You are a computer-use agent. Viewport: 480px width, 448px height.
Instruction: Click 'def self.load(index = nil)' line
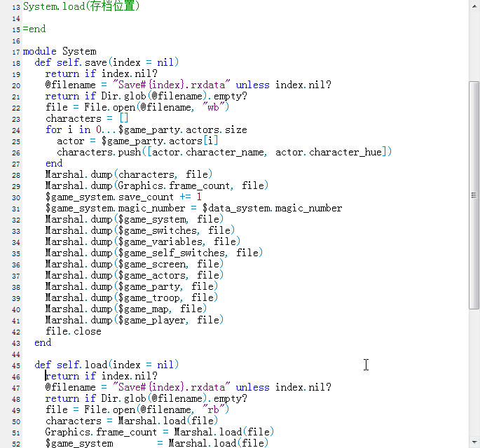[107, 365]
